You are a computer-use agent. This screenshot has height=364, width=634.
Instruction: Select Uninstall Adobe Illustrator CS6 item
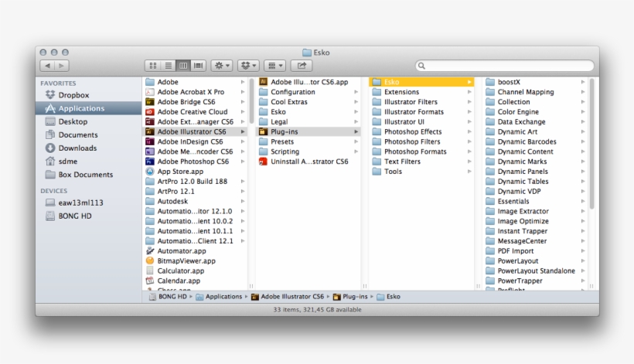click(x=263, y=162)
